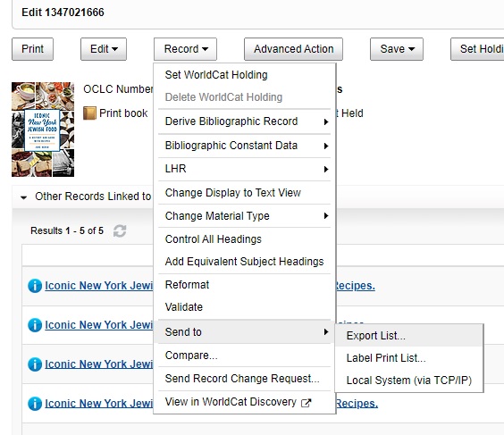The height and width of the screenshot is (435, 504).
Task: Open Derive Bibliographic Record submenu
Action: tap(244, 121)
